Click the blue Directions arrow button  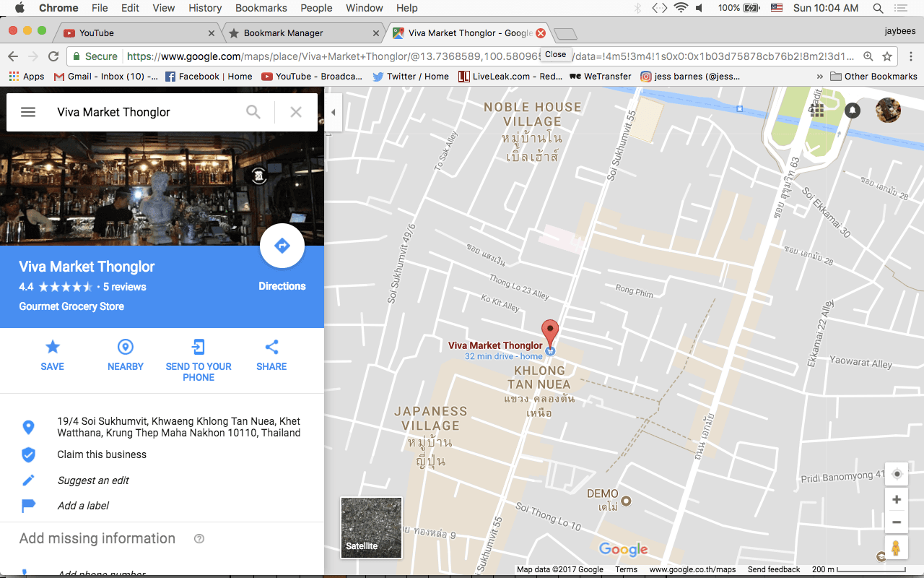coord(282,246)
